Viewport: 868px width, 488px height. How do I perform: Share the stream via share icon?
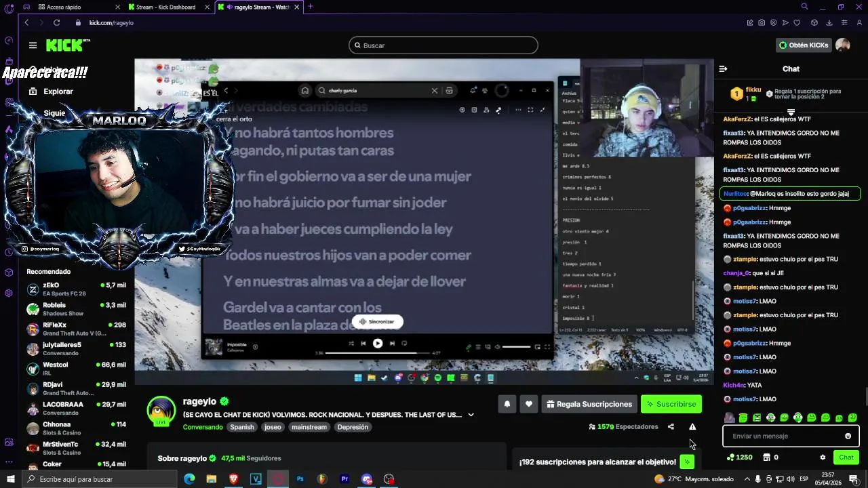[x=671, y=427]
